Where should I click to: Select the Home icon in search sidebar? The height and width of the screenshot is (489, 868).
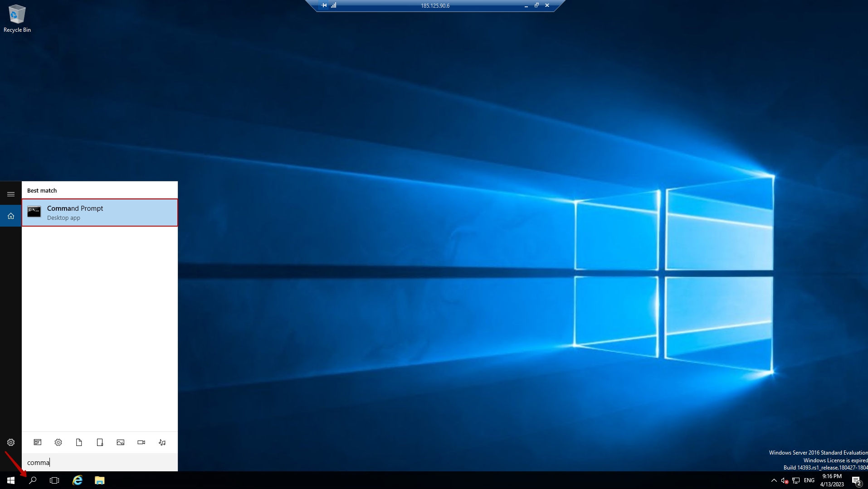(11, 216)
